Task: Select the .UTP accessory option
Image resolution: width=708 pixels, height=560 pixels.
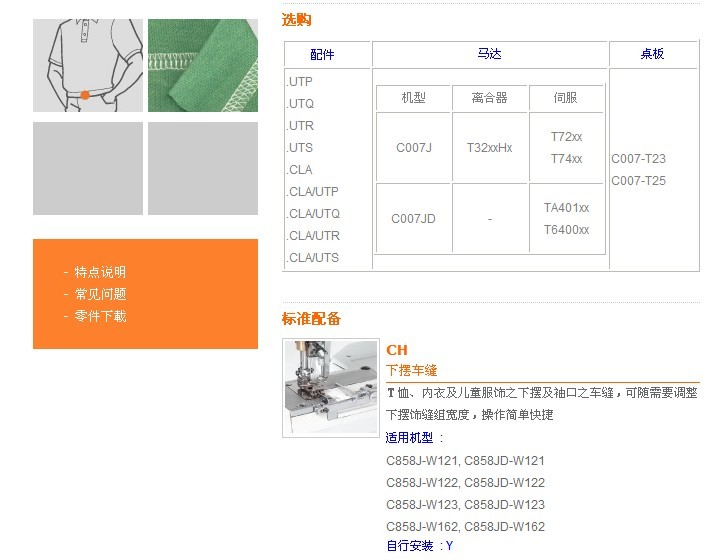Action: (x=300, y=82)
